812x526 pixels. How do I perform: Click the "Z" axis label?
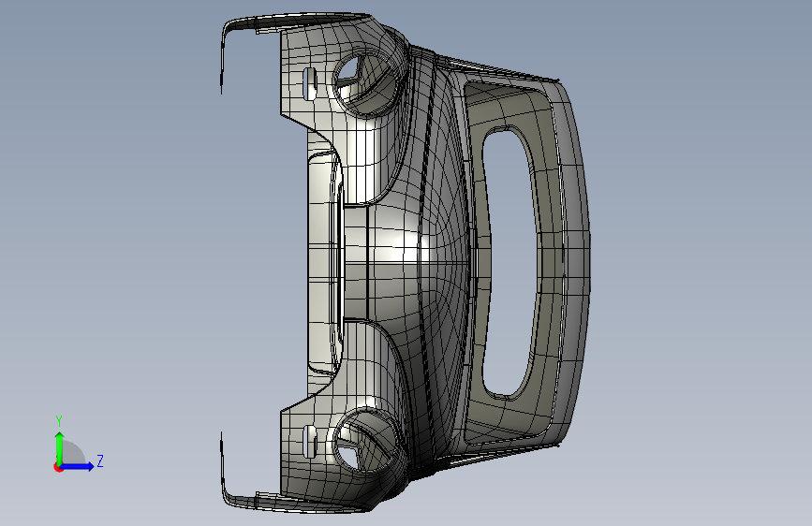click(x=100, y=460)
